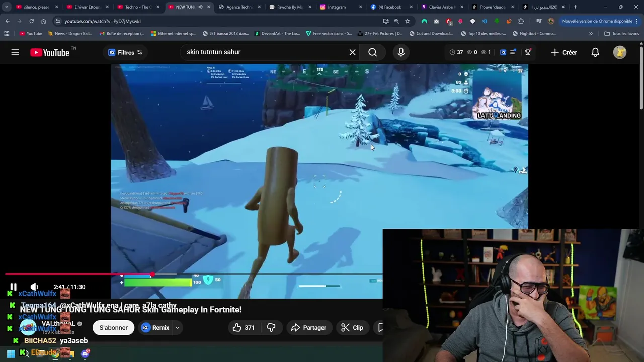Click the address bar URL
Screen dimensions: 644x362
tap(103, 21)
